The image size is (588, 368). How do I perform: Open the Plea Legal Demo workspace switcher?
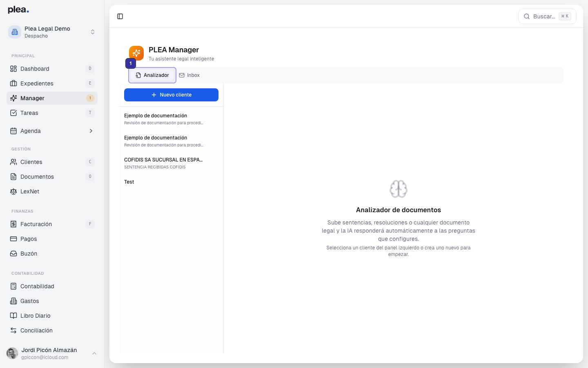[52, 32]
